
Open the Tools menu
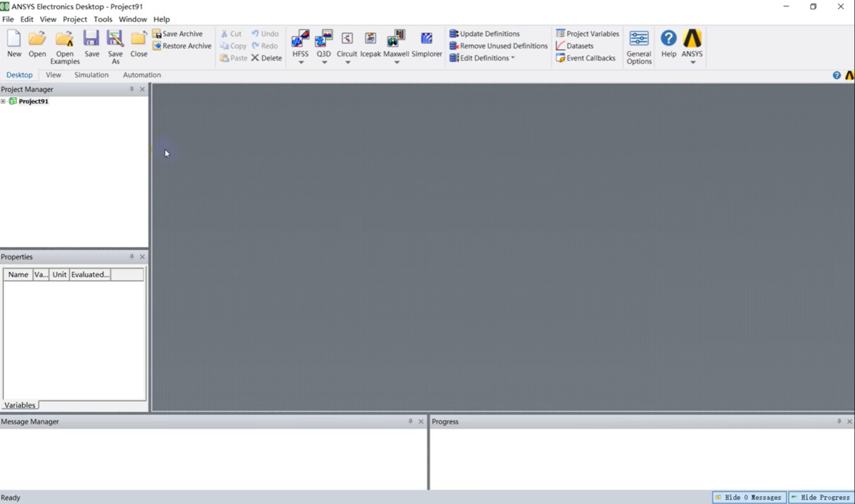coord(103,19)
